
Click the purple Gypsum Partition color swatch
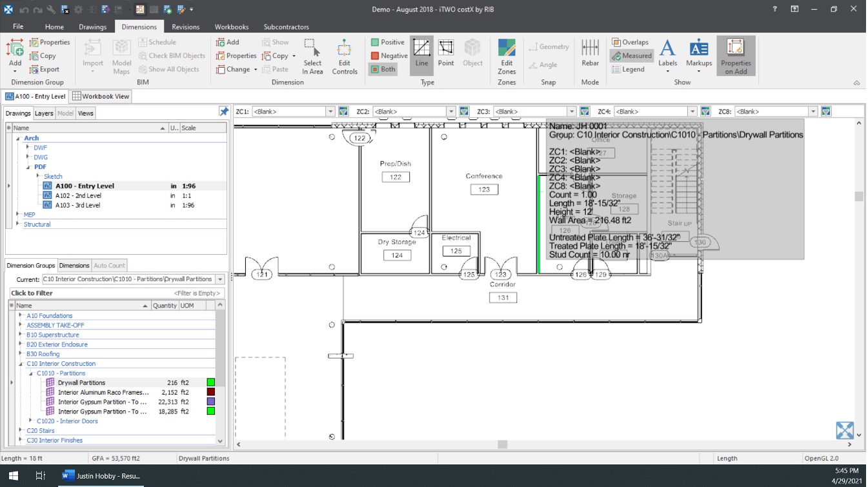(210, 401)
